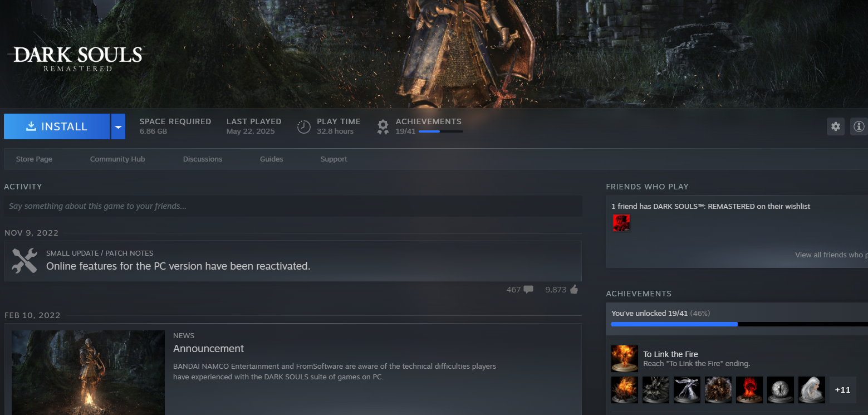Click the "Say something about this game" field
Viewport: 868px width, 415px height.
pyautogui.click(x=293, y=206)
